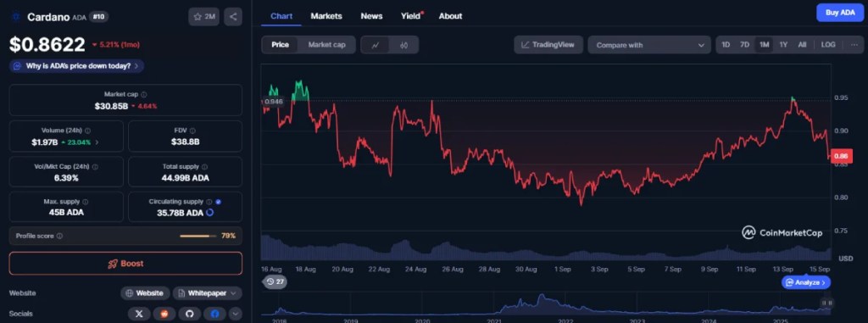
Task: Expand the Whitepaper dropdown
Action: coord(207,293)
